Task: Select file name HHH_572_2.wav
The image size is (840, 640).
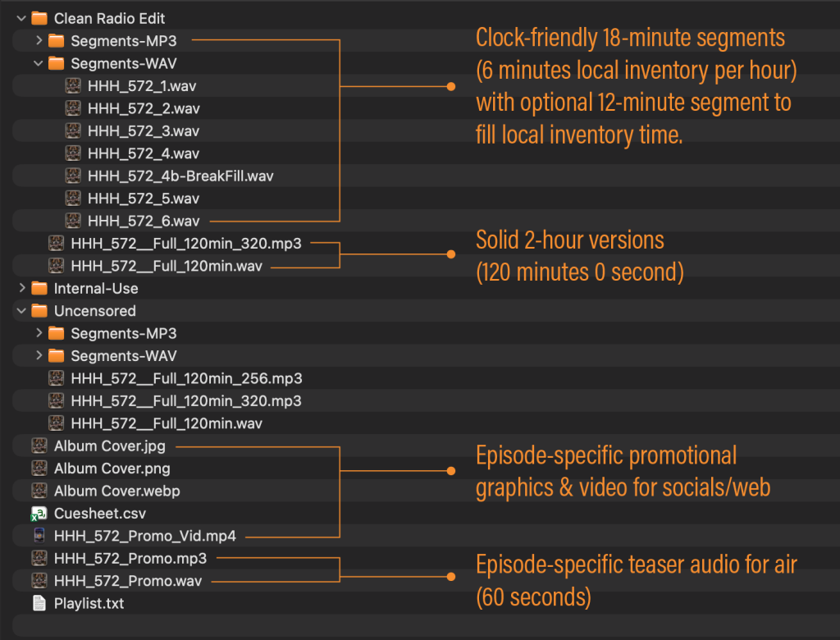Action: [x=144, y=108]
